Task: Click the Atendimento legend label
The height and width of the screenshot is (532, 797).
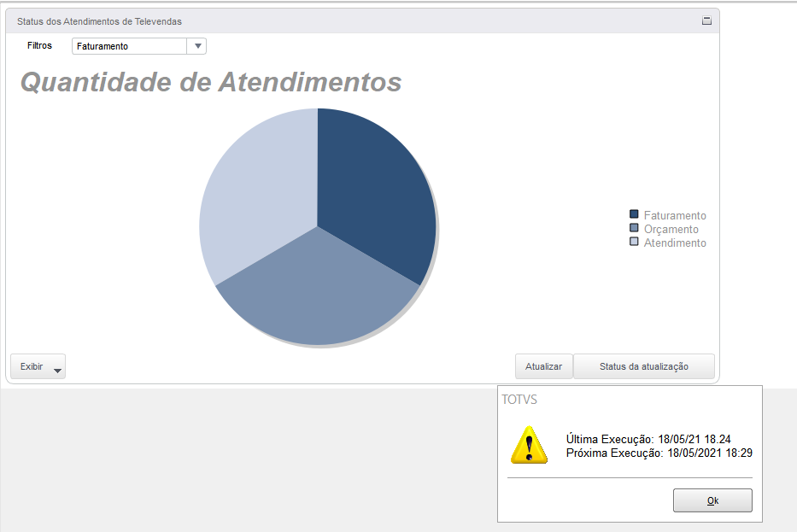Action: point(675,243)
